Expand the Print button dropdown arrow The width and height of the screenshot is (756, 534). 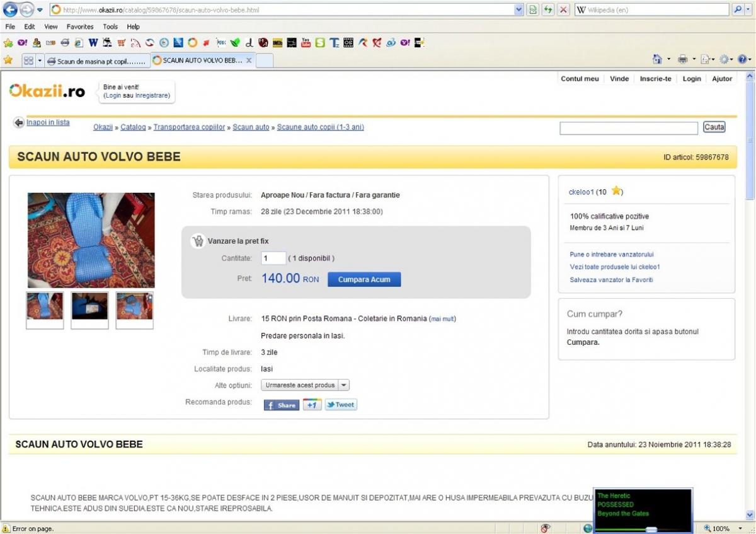coord(694,60)
